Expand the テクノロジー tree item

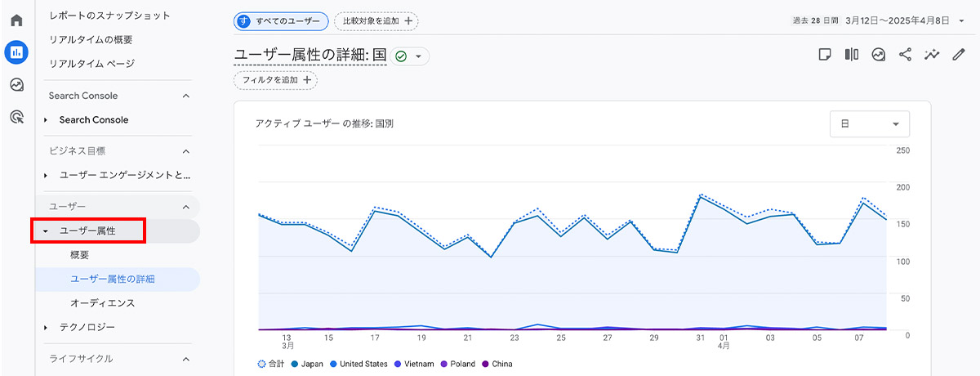[x=46, y=327]
